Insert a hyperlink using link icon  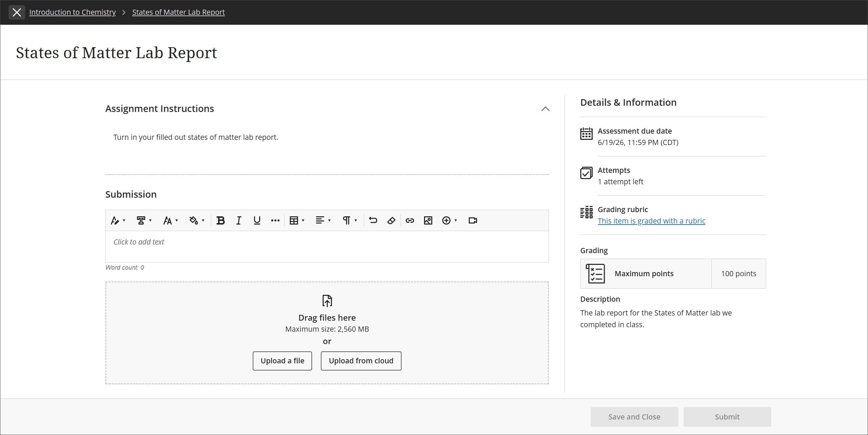point(410,220)
